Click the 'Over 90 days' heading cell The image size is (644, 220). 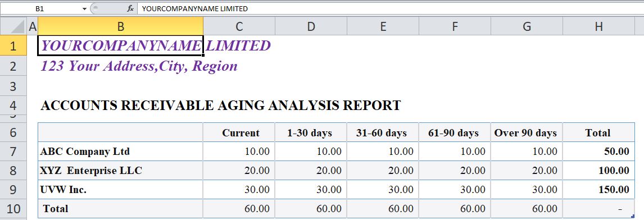point(527,132)
